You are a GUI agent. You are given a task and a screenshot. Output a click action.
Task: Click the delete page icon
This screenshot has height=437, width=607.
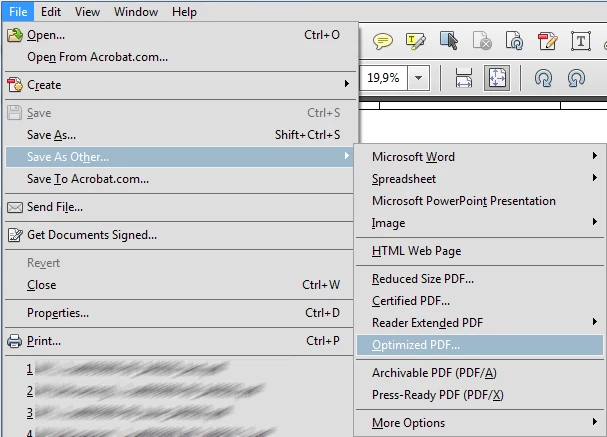coord(482,41)
